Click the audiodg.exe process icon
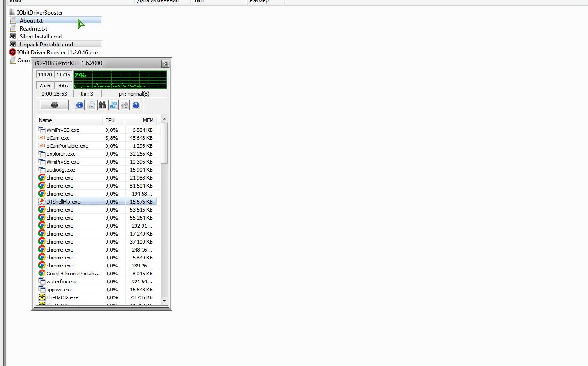This screenshot has width=588, height=366. pos(42,170)
